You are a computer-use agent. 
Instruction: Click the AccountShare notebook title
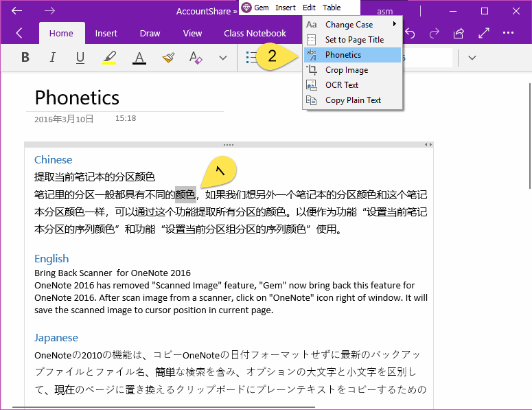point(203,12)
